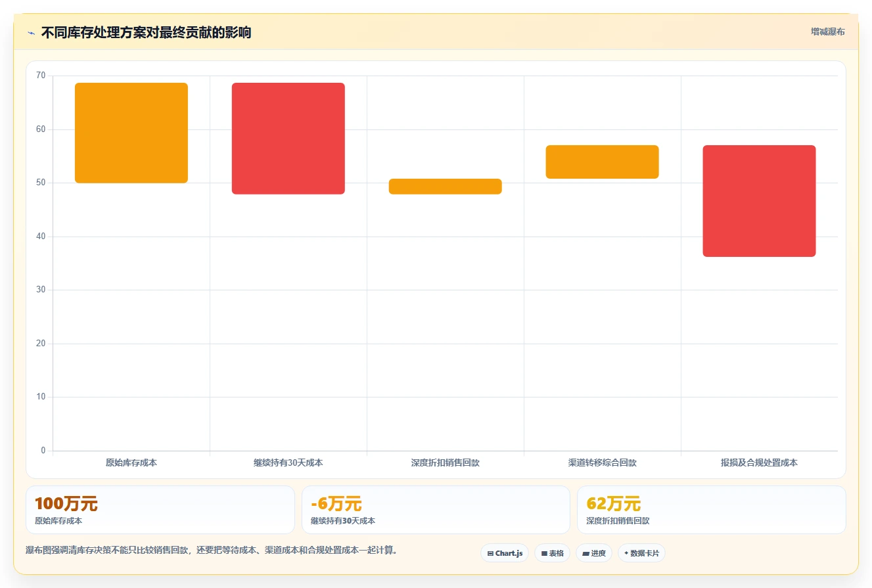The height and width of the screenshot is (588, 872).
Task: Click the red 报损及合规处置成本 bar
Action: pos(760,201)
